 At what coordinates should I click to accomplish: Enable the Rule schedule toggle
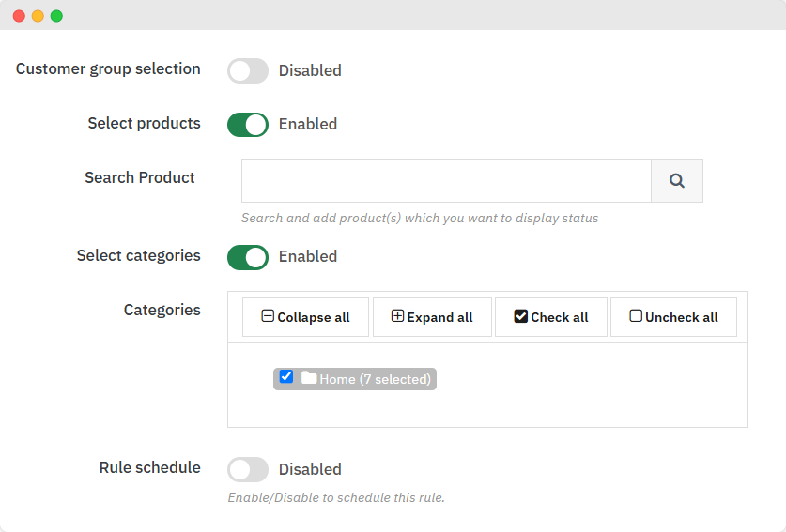pyautogui.click(x=248, y=469)
